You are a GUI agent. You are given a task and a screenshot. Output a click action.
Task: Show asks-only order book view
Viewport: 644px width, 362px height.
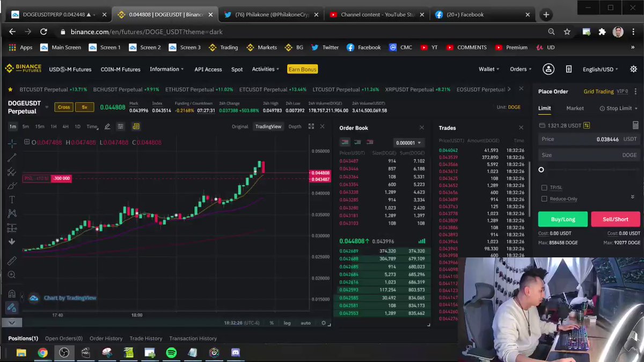click(x=370, y=142)
